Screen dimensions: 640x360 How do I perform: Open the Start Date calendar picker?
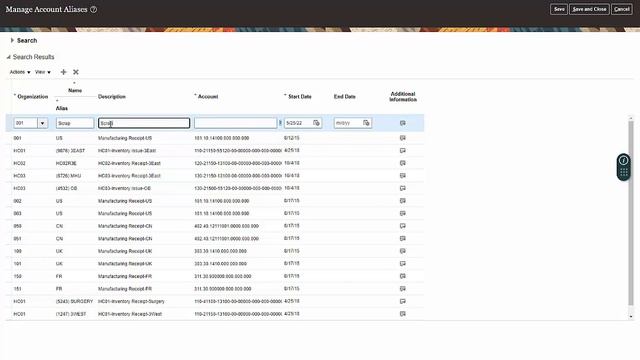point(316,123)
